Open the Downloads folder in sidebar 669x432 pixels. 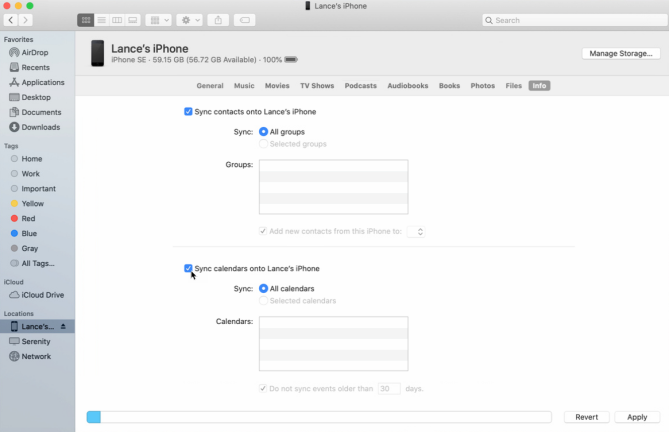pyautogui.click(x=35, y=127)
